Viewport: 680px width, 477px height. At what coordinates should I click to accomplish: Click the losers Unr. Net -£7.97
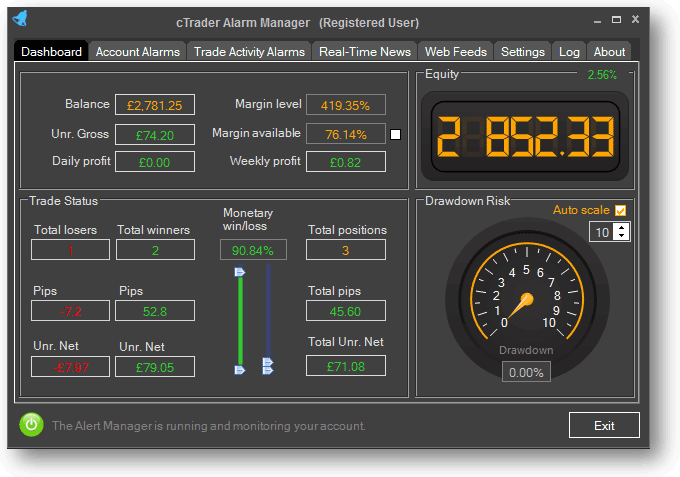point(70,366)
